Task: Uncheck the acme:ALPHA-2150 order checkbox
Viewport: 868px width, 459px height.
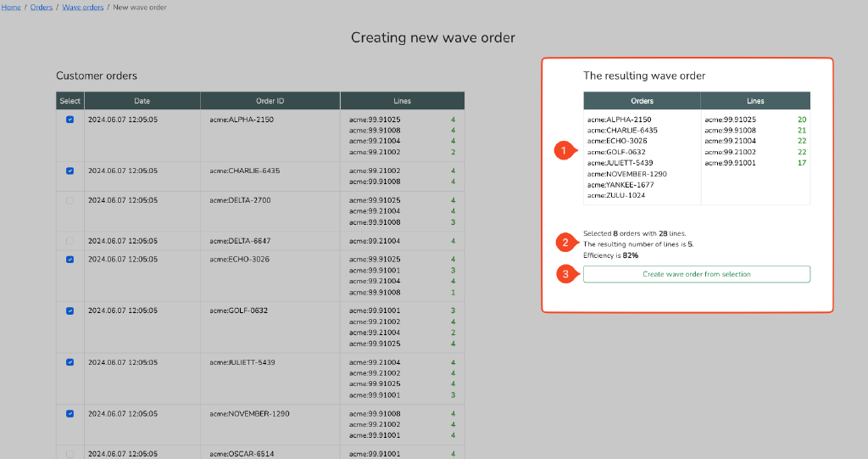Action: tap(70, 120)
